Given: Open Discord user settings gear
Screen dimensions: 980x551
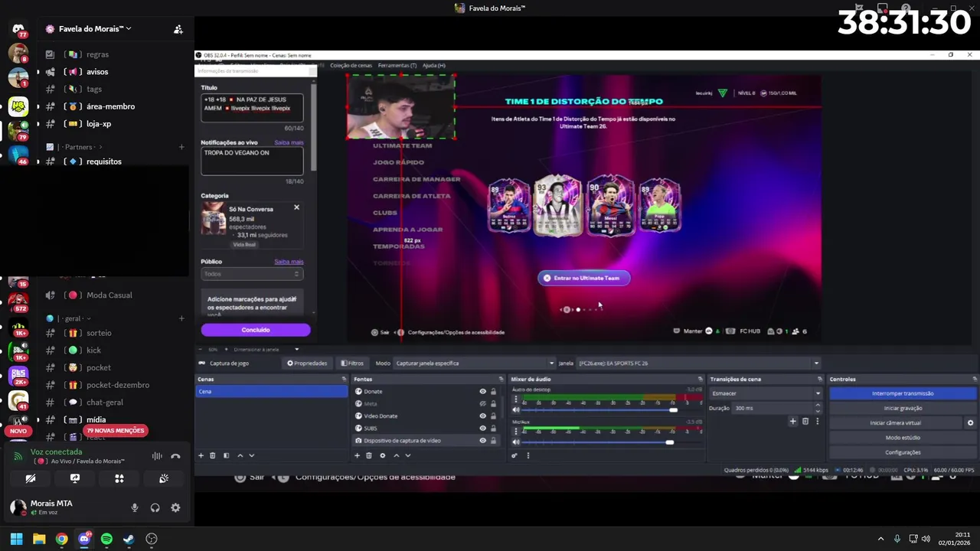Looking at the screenshot, I should click(x=175, y=507).
